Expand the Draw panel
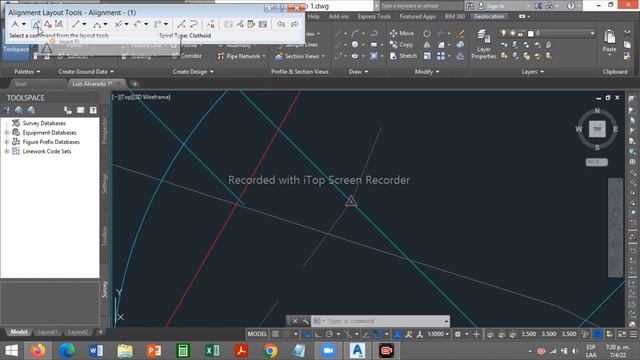640x360 pixels. click(358, 71)
